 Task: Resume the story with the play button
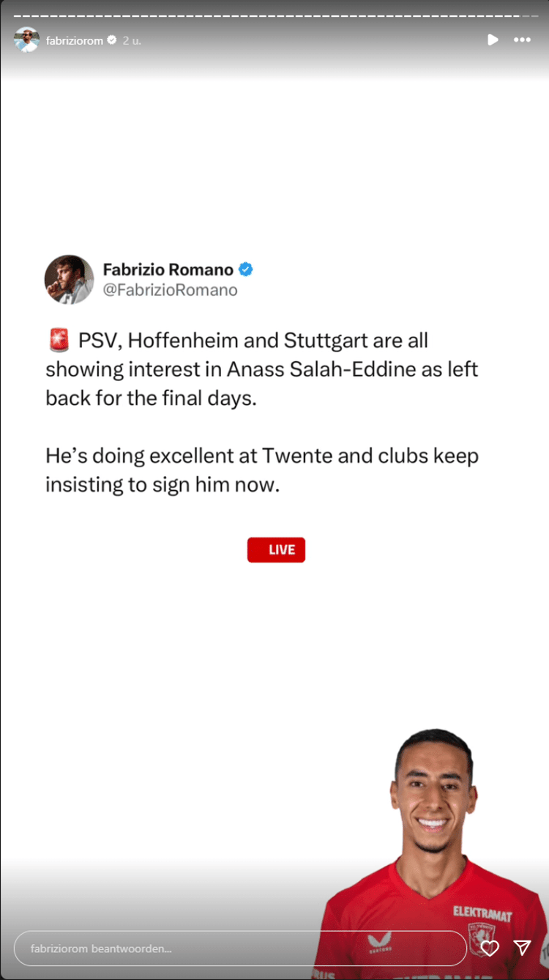[493, 40]
